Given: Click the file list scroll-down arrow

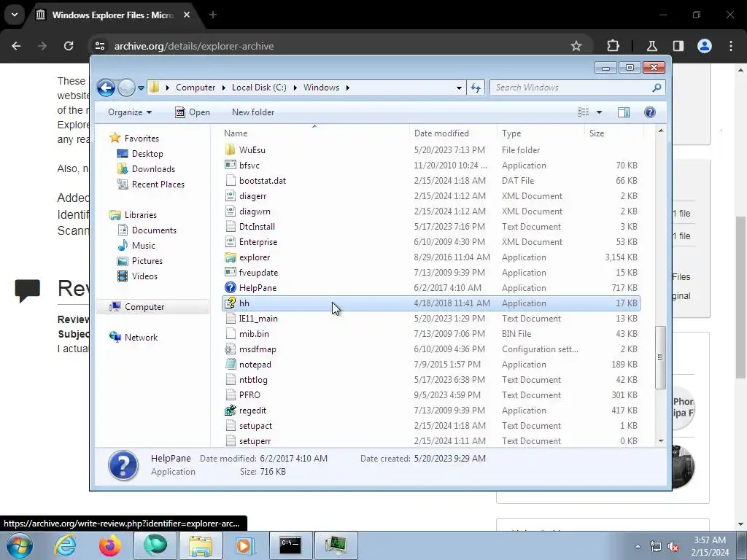Looking at the screenshot, I should 661,441.
